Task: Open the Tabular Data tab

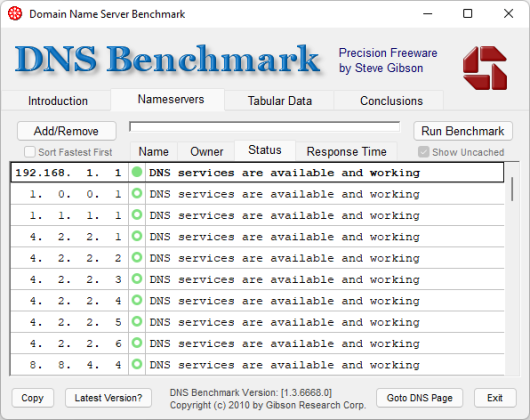Action: pos(280,101)
